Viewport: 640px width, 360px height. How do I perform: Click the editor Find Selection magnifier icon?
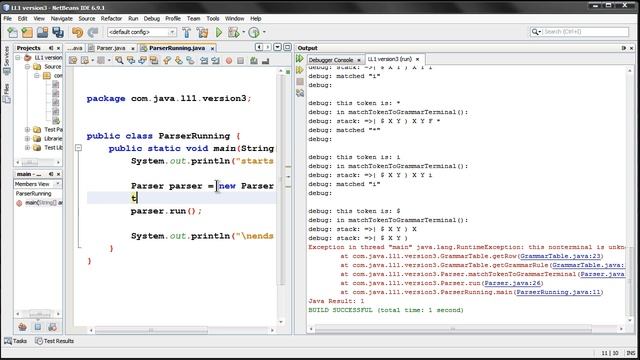coord(119,60)
